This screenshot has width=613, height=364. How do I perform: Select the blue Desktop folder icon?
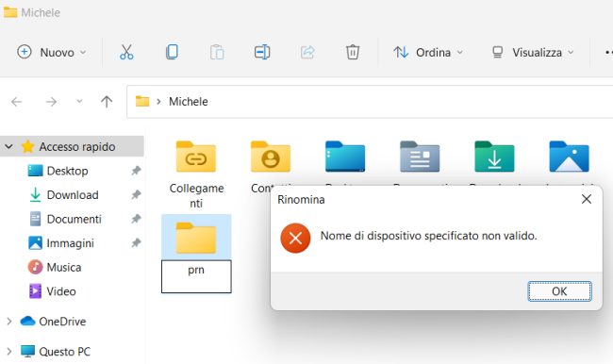click(x=345, y=157)
